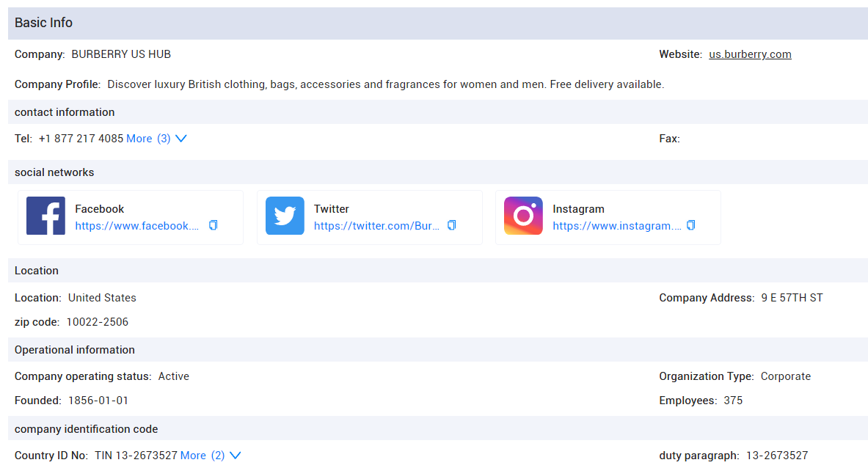Copy the Instagram URL with copy icon
Screen dimensions: 868x468
click(691, 225)
